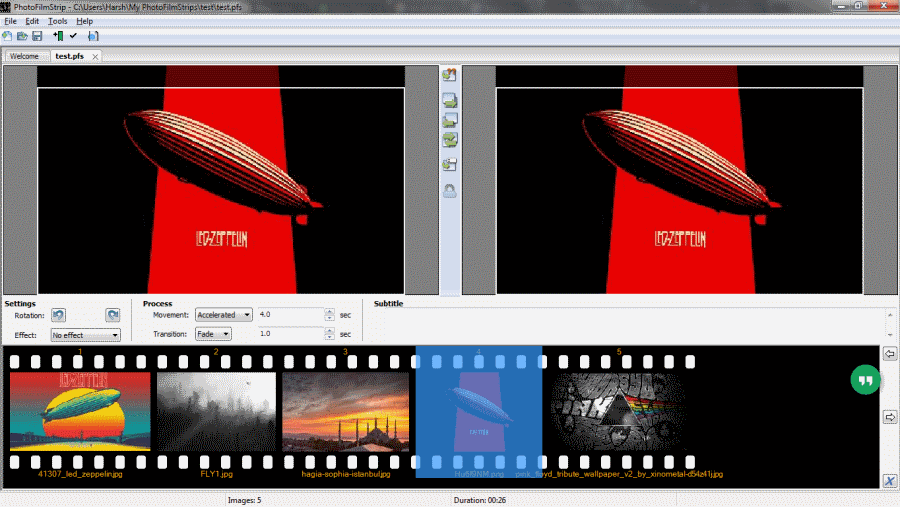Import pictures with the green plus icon
Viewport: 900px width, 507px height.
click(x=58, y=36)
